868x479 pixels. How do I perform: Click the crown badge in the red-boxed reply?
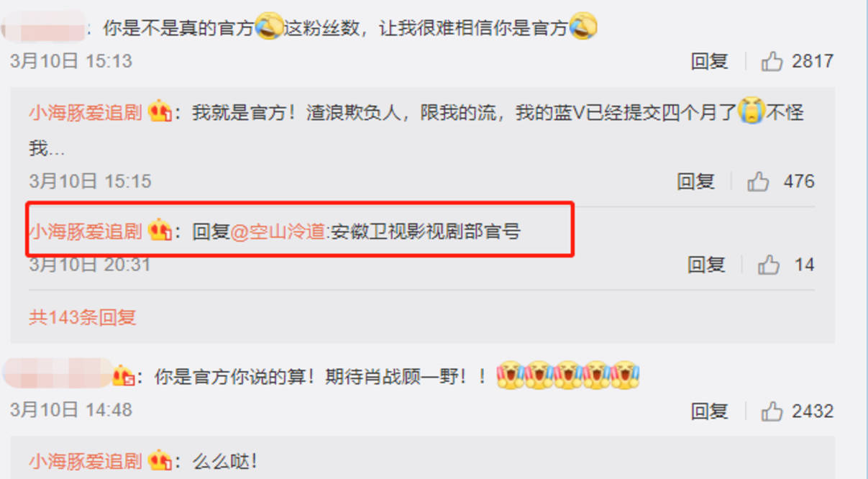[159, 232]
